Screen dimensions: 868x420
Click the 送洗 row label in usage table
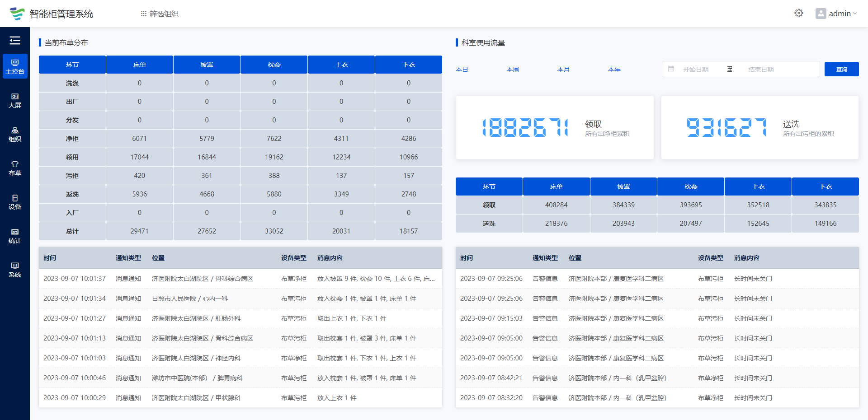(489, 224)
